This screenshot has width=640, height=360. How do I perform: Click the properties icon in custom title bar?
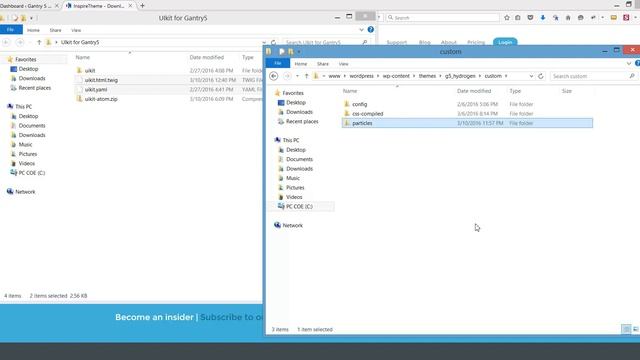[282, 51]
